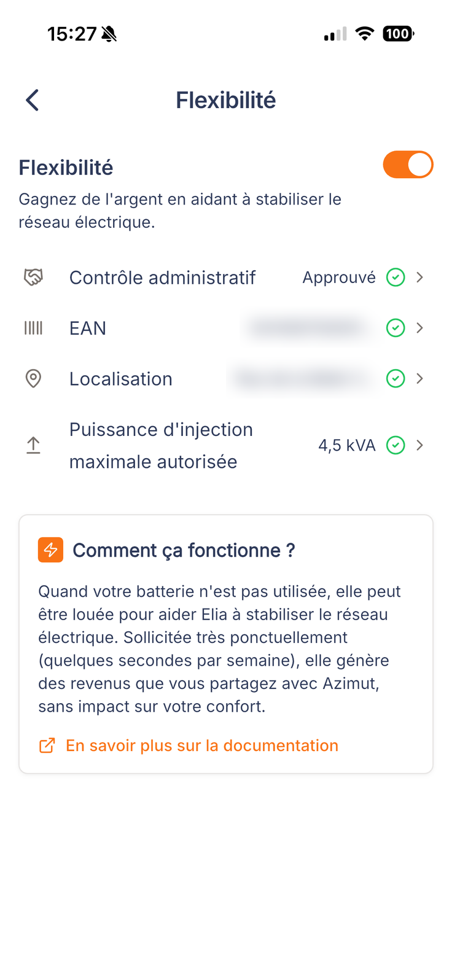Open Localisation row chevron
The height and width of the screenshot is (980, 452).
pos(420,379)
